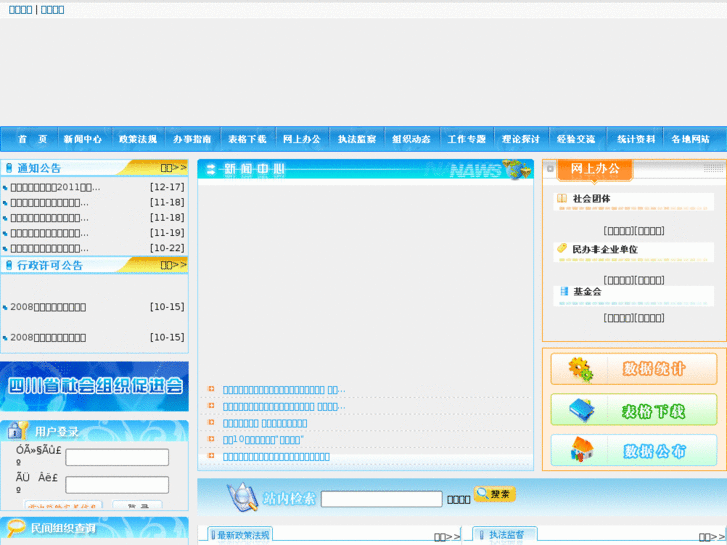Click the icon beside 行政许可公告 heading
Viewport: 727px width, 545px height.
point(9,265)
